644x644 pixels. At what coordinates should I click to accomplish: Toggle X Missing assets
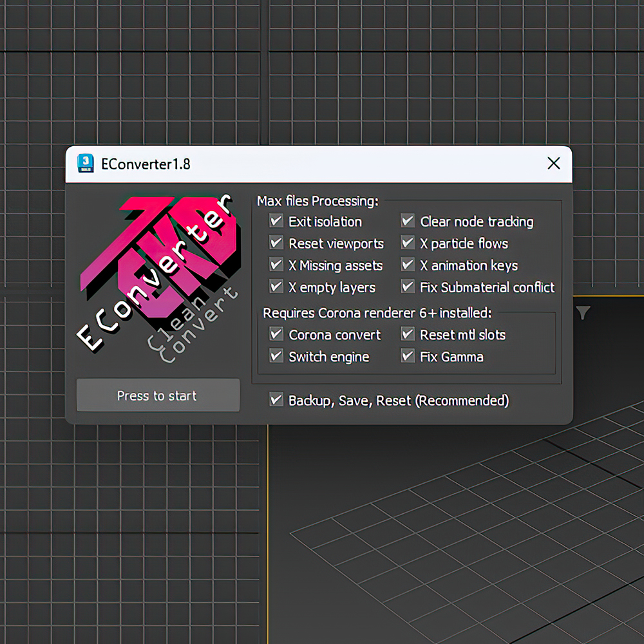(276, 265)
